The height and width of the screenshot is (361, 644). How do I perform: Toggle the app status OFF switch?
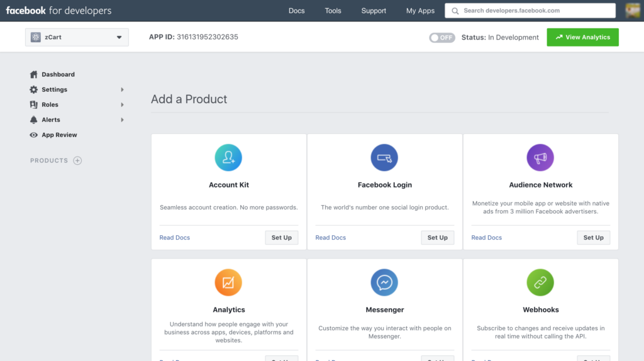click(x=442, y=38)
